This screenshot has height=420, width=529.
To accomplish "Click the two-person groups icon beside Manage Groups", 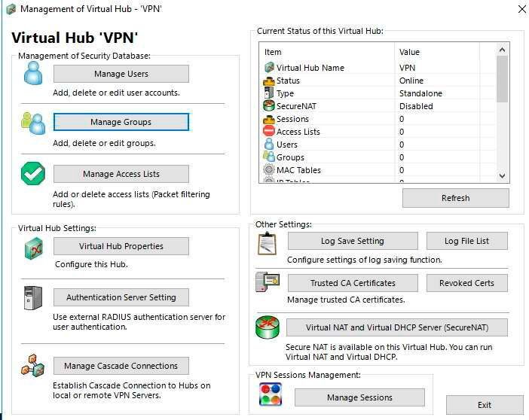I will (x=33, y=123).
